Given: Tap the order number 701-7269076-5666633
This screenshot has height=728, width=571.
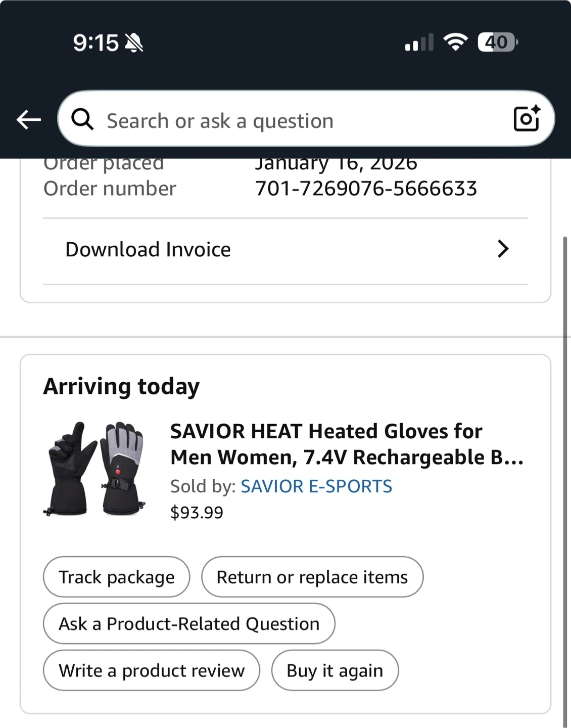Looking at the screenshot, I should tap(366, 189).
